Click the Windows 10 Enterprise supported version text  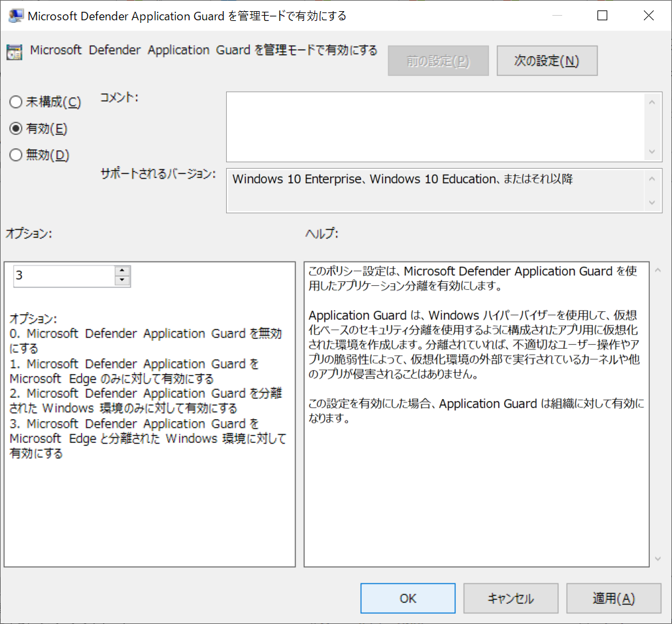click(x=403, y=179)
